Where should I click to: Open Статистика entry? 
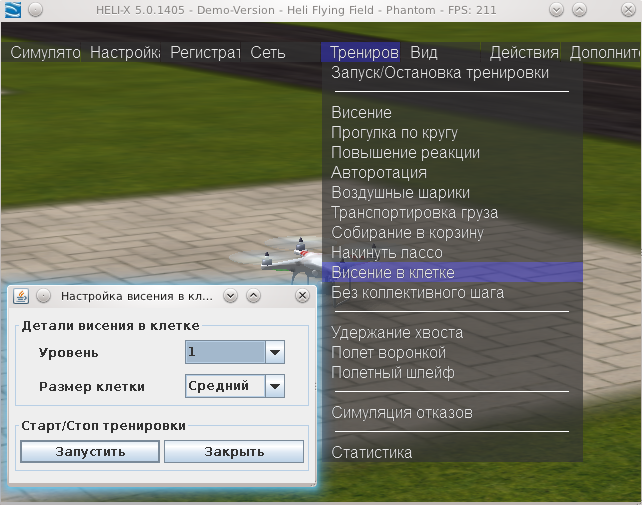coord(452,453)
